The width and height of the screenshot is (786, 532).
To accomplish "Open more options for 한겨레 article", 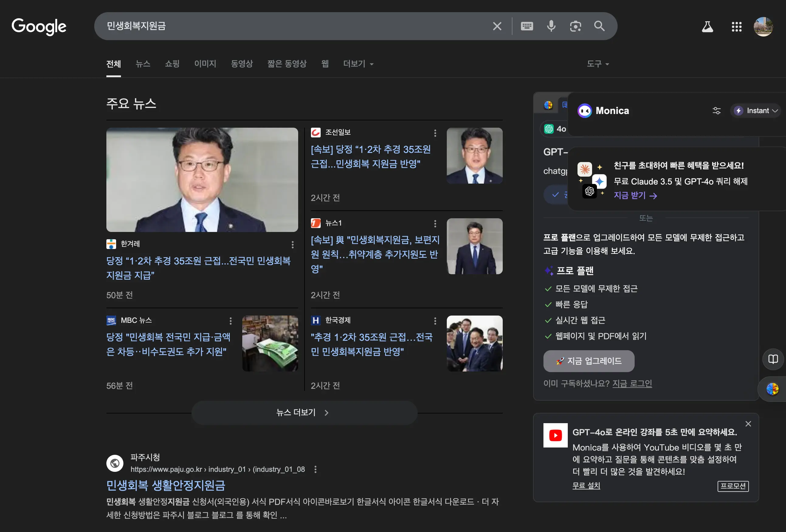I will 293,244.
